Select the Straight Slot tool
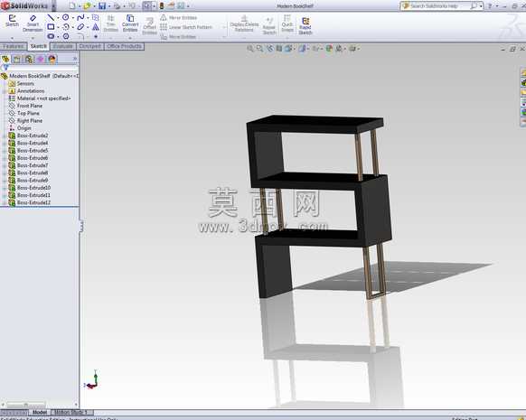The width and height of the screenshot is (526, 420). point(51,36)
